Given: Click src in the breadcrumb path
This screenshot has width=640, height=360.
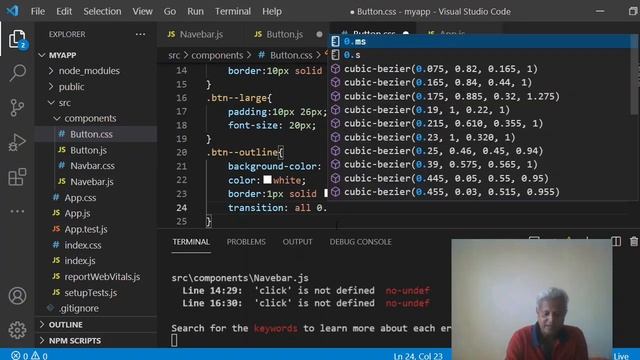Looking at the screenshot, I should click(x=174, y=55).
